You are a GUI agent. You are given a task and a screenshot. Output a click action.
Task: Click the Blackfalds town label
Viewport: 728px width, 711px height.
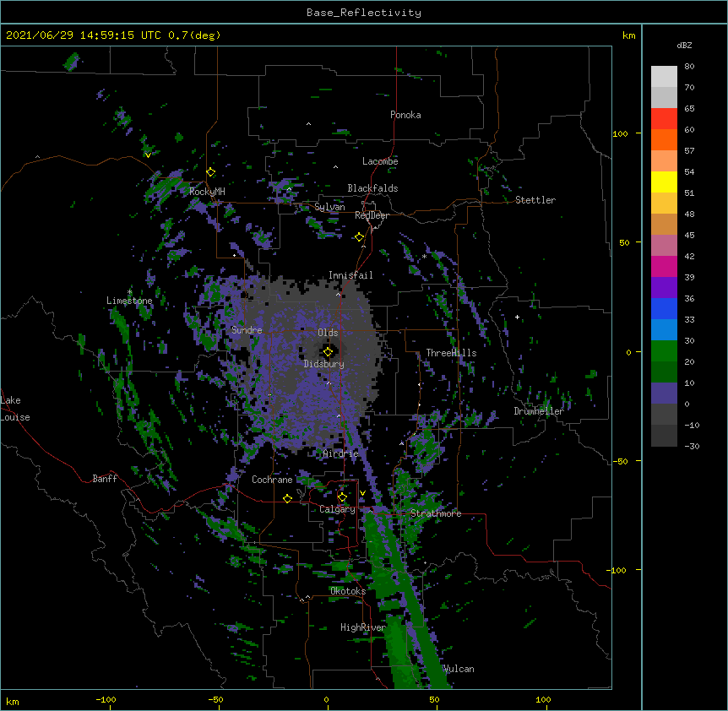click(372, 188)
